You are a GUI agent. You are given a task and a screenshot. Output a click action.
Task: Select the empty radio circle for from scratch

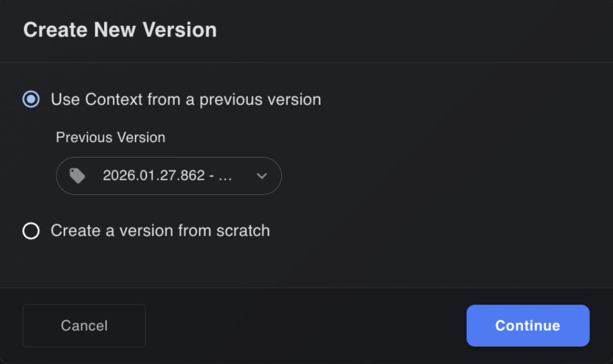[x=31, y=231]
